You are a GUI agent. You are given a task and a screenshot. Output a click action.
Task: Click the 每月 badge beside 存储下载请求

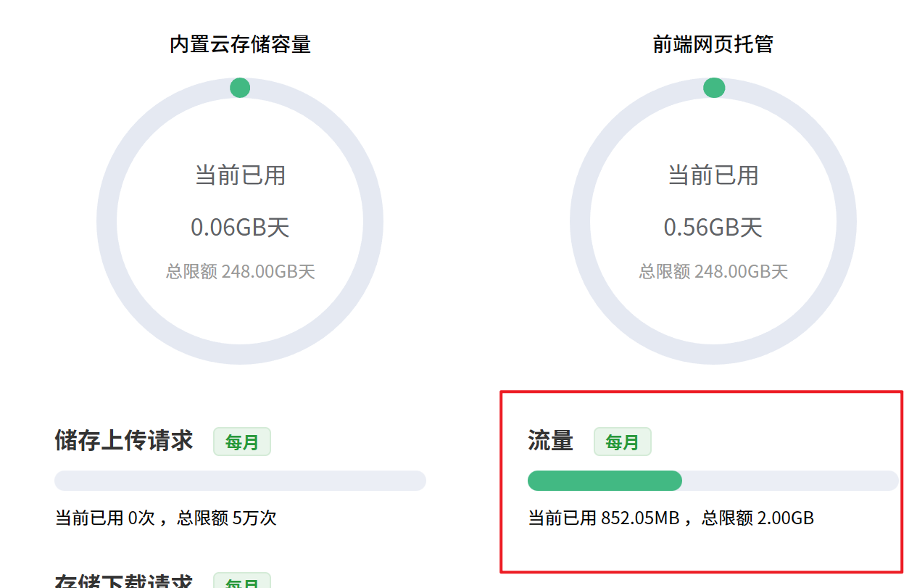click(241, 581)
